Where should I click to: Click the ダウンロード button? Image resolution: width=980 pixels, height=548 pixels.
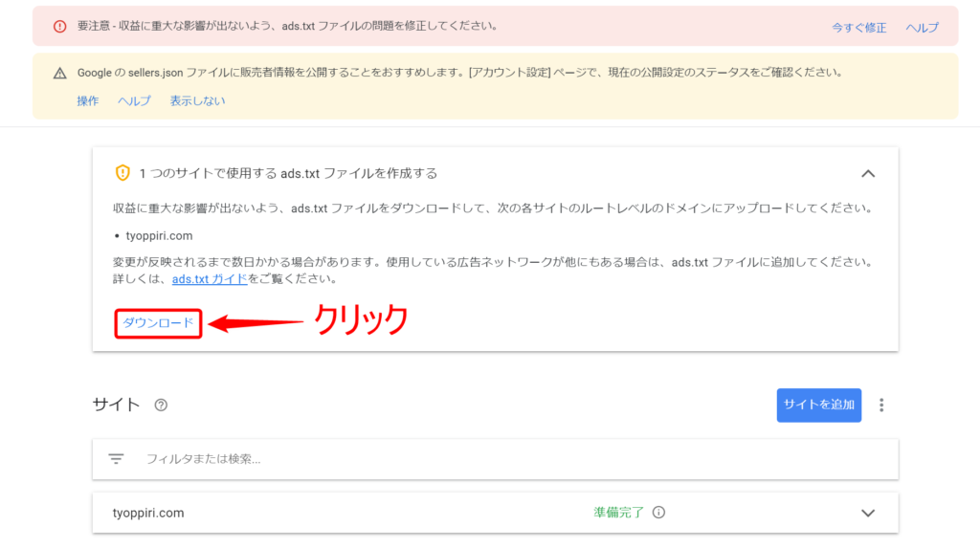point(158,323)
